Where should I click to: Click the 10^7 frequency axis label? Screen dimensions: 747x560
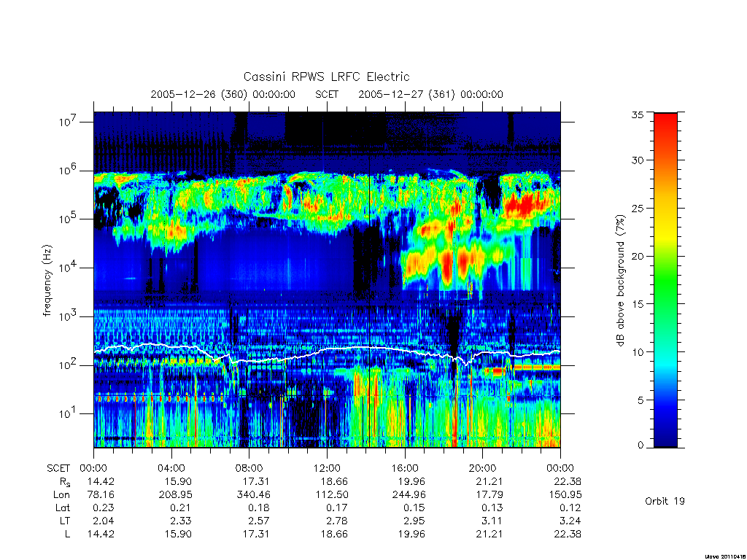click(69, 122)
